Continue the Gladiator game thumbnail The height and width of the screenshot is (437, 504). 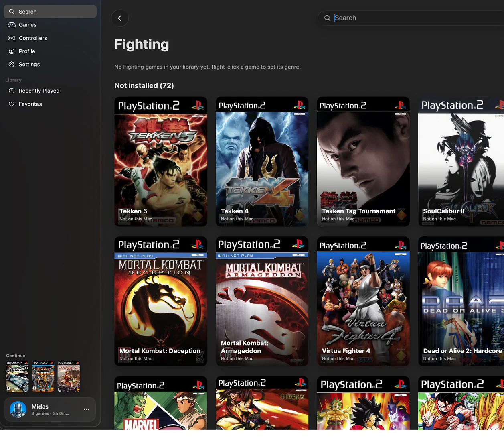(x=43, y=376)
